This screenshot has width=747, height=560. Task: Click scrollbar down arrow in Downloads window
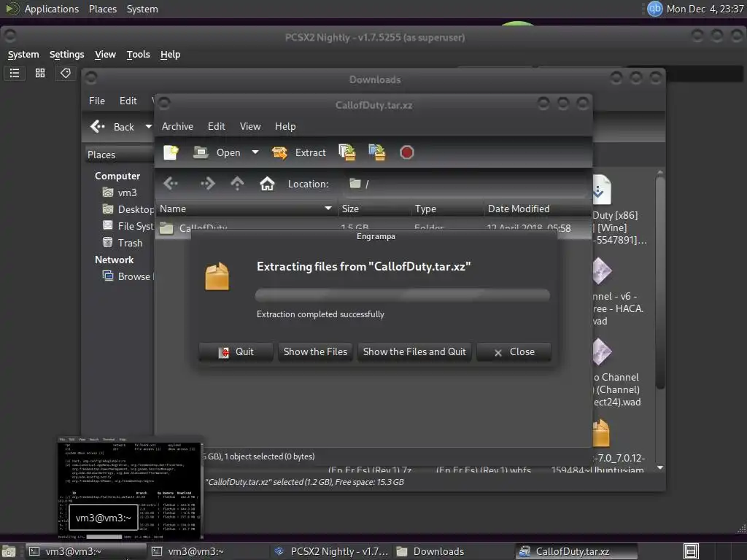click(x=659, y=467)
